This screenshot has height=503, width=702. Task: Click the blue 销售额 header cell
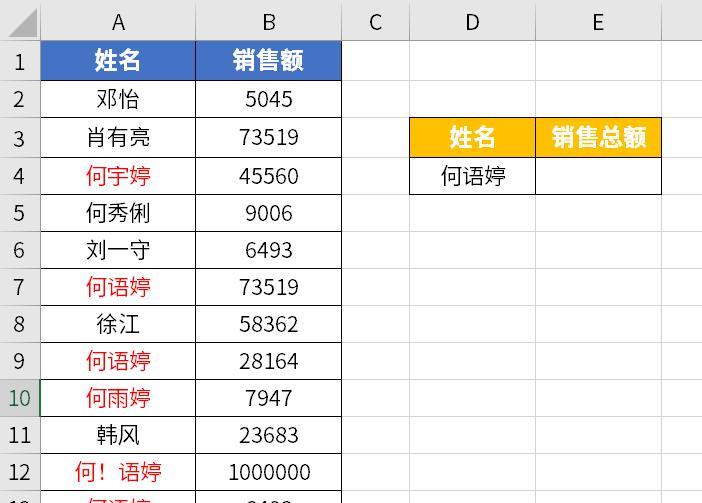click(269, 61)
